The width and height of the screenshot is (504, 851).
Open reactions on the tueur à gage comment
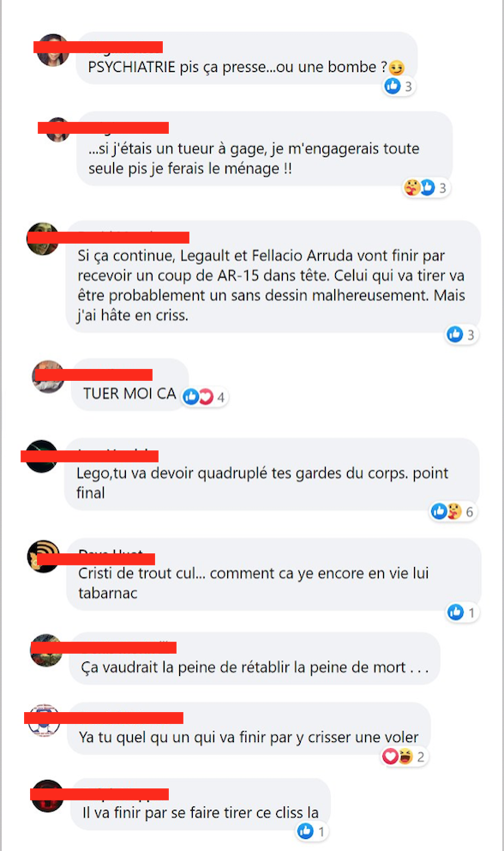(x=426, y=188)
